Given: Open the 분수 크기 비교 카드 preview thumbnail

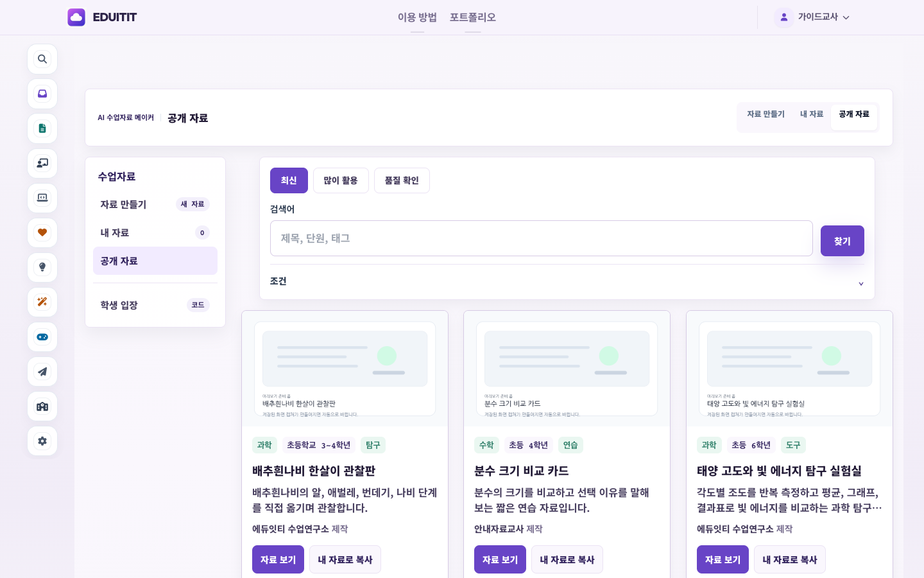Looking at the screenshot, I should [x=567, y=369].
